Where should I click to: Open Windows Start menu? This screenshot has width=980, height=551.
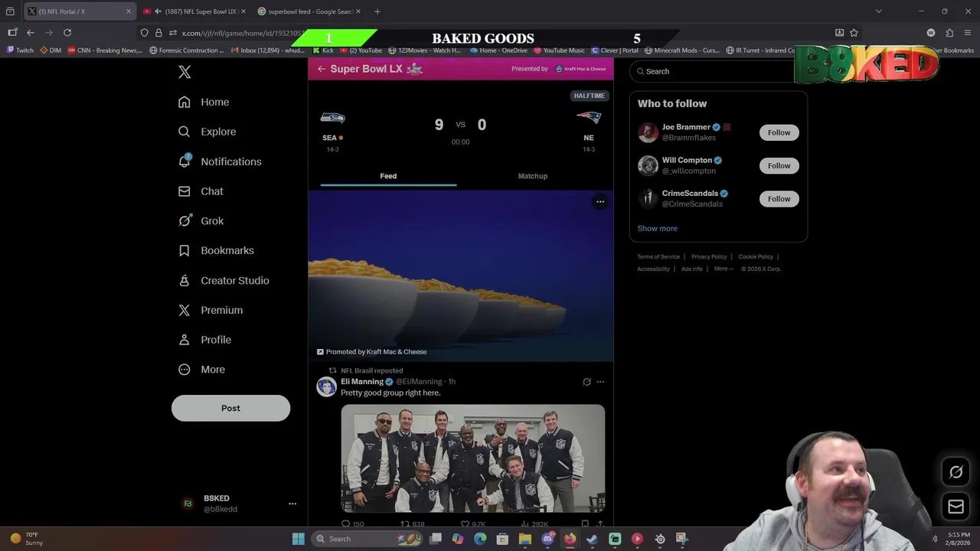coord(298,539)
